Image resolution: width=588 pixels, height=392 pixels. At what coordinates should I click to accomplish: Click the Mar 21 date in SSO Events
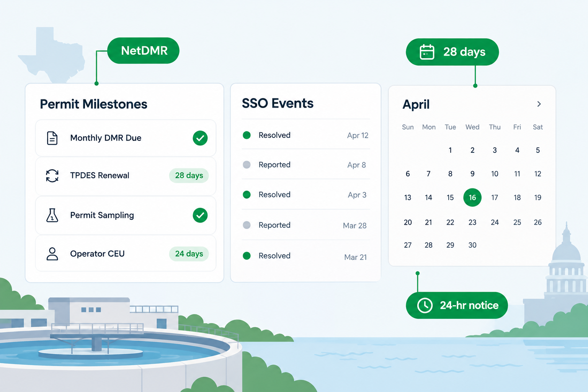356,257
